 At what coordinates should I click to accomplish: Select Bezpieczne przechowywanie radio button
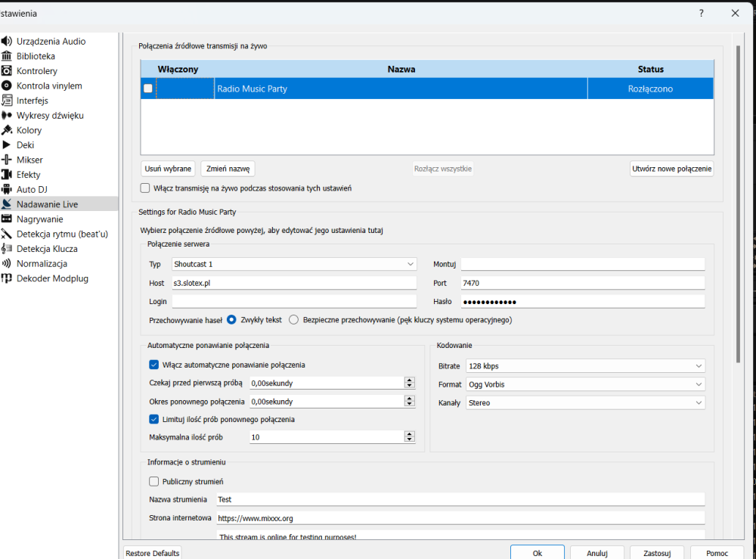(x=293, y=320)
